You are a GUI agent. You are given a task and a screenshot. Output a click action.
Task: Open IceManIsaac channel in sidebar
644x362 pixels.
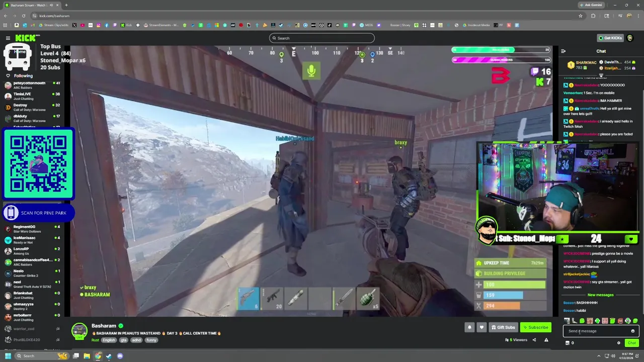pyautogui.click(x=32, y=240)
